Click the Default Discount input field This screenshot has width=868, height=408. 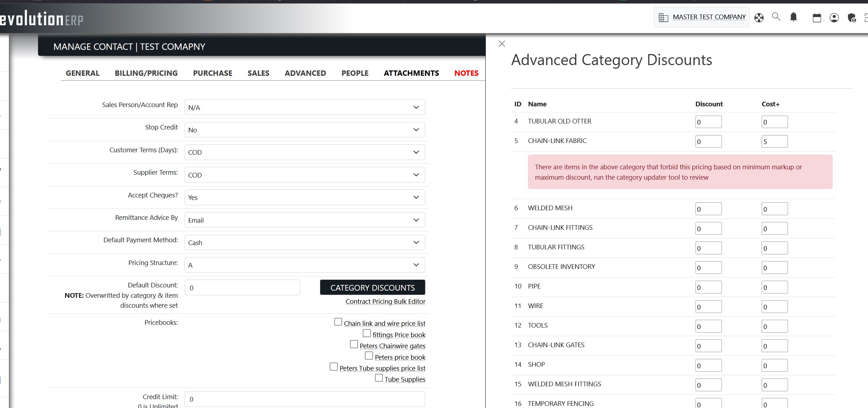click(x=242, y=288)
